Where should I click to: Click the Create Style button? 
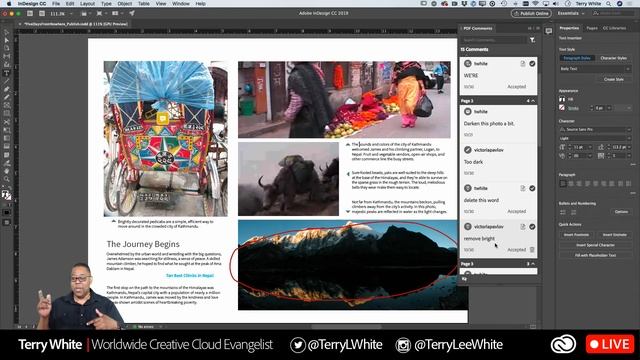613,79
